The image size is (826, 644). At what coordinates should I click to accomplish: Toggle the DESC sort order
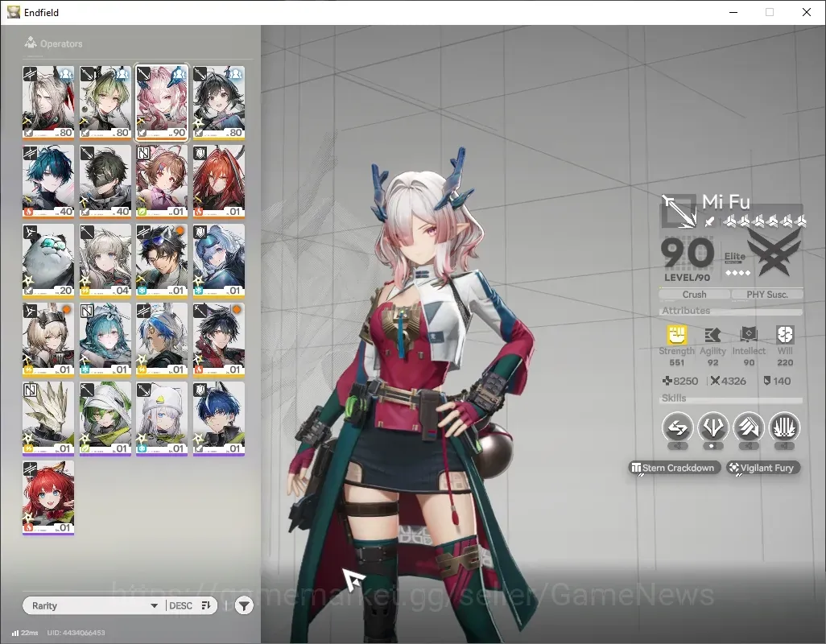click(x=190, y=605)
